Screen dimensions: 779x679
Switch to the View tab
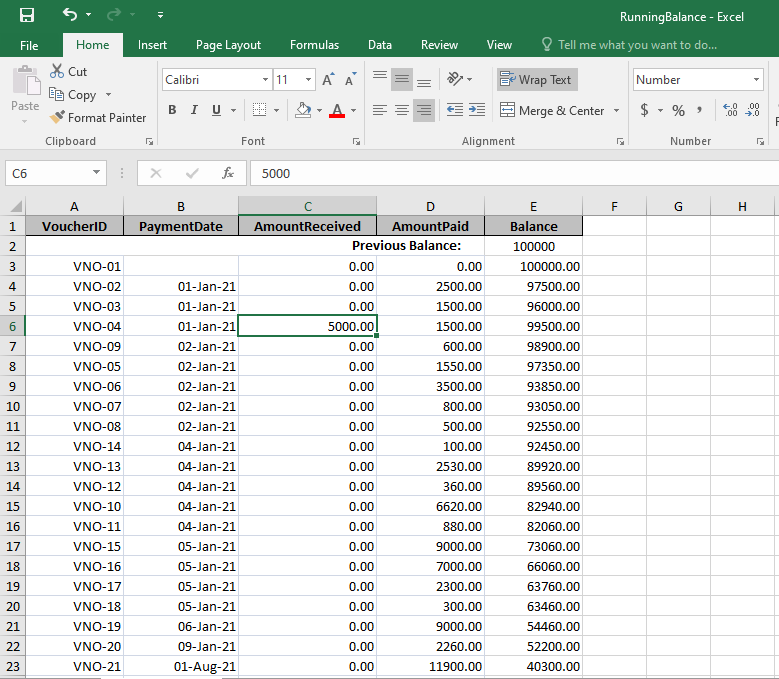click(x=499, y=45)
